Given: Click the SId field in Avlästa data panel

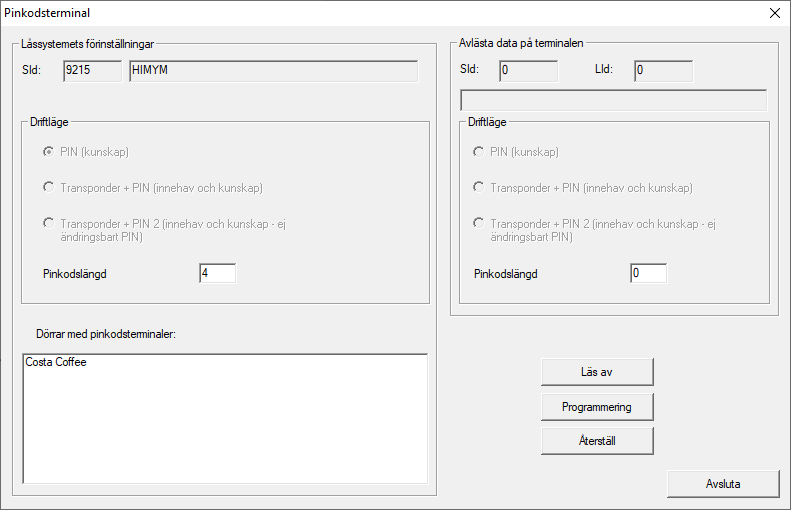Looking at the screenshot, I should (527, 70).
